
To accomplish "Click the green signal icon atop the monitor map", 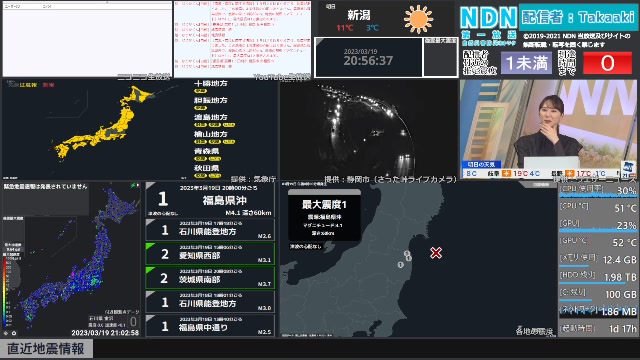I will pyautogui.click(x=133, y=186).
